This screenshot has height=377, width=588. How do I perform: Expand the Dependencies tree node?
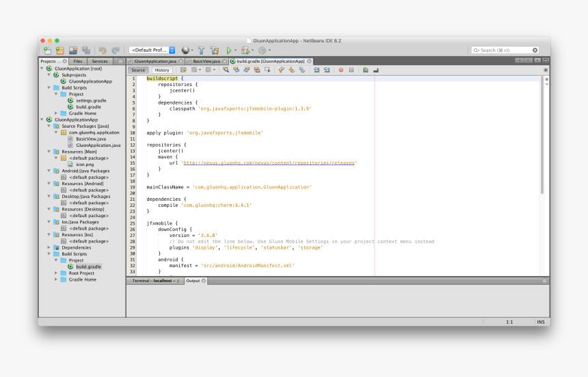(x=49, y=247)
